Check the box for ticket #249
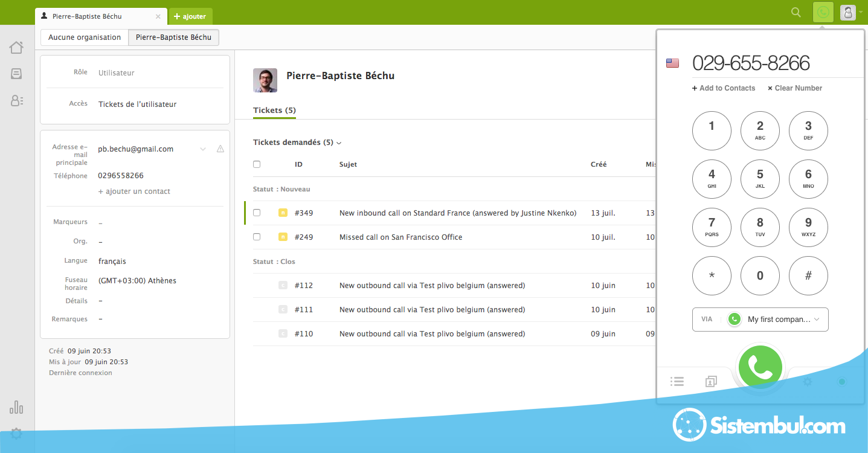The height and width of the screenshot is (453, 868). coord(257,237)
